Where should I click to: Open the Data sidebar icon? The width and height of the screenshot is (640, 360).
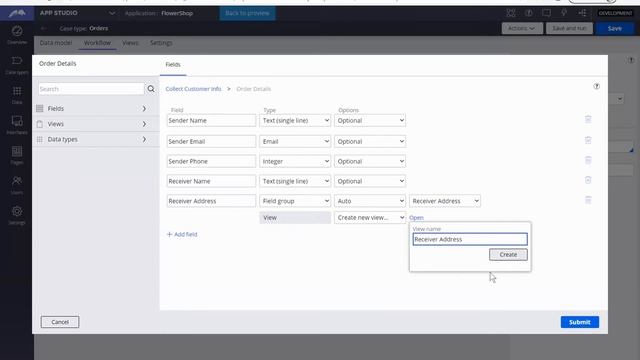click(17, 95)
